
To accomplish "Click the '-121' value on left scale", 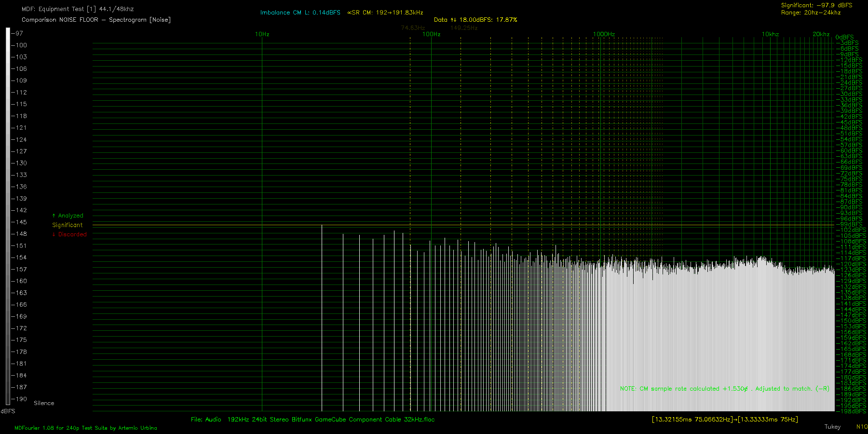I will click(x=19, y=128).
